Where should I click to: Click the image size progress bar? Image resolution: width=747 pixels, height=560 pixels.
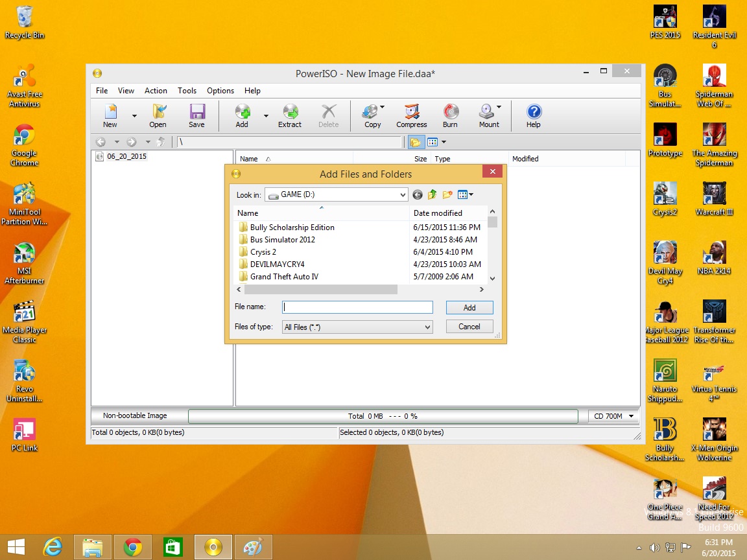383,416
